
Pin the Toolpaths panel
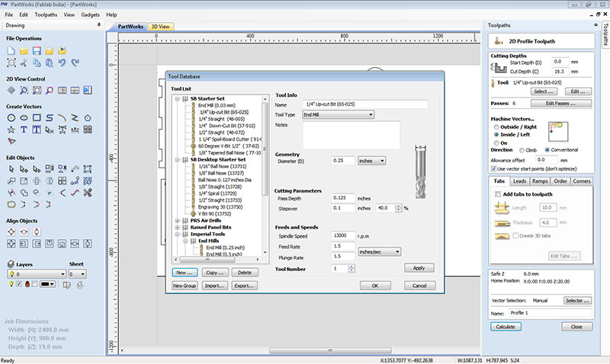(x=596, y=25)
